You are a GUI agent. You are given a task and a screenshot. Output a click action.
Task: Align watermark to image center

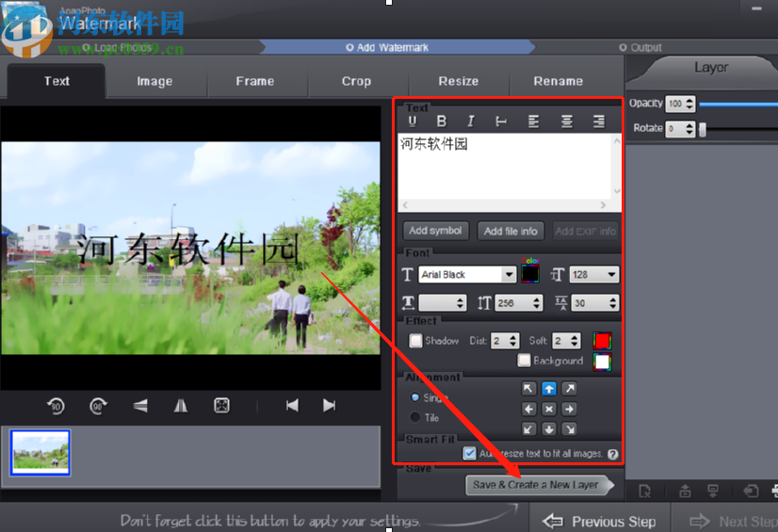point(549,409)
